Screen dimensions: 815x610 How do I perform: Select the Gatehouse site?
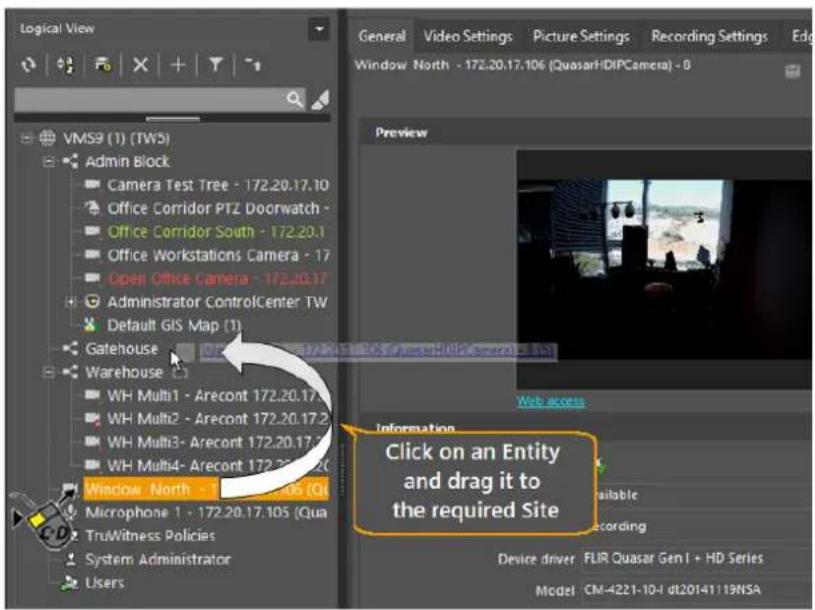[122, 349]
